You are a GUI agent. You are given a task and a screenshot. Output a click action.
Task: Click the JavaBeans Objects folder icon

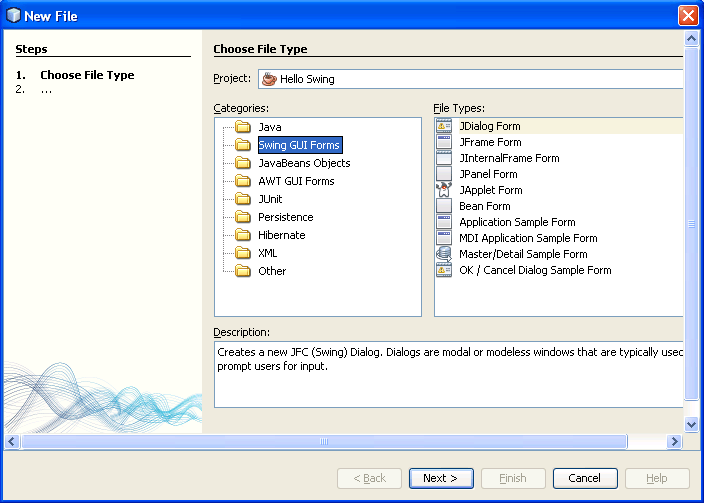[242, 163]
